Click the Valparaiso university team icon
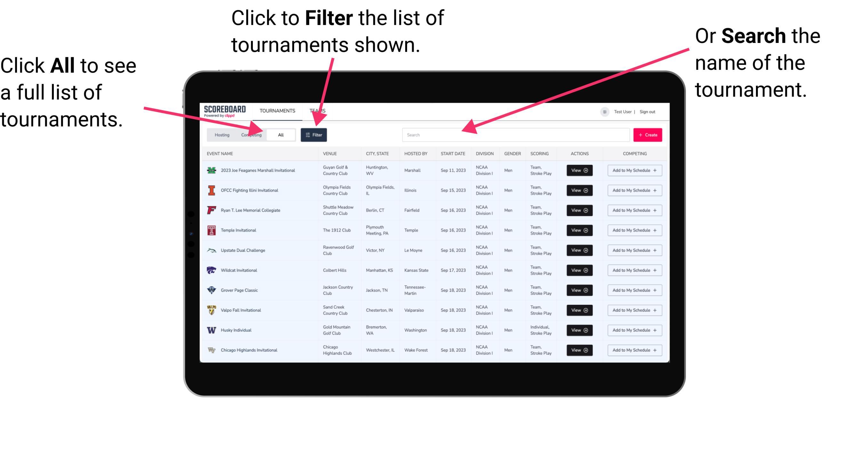This screenshot has height=467, width=868. 211,310
